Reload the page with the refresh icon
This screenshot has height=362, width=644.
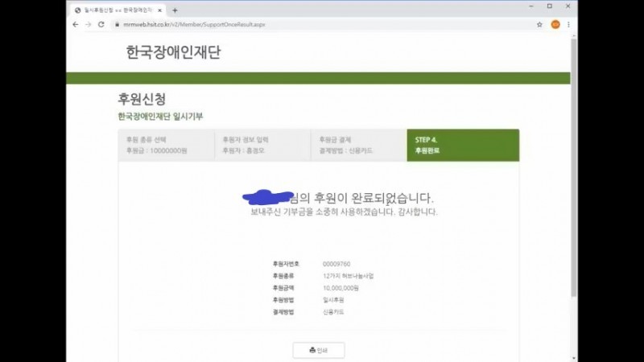pos(101,24)
